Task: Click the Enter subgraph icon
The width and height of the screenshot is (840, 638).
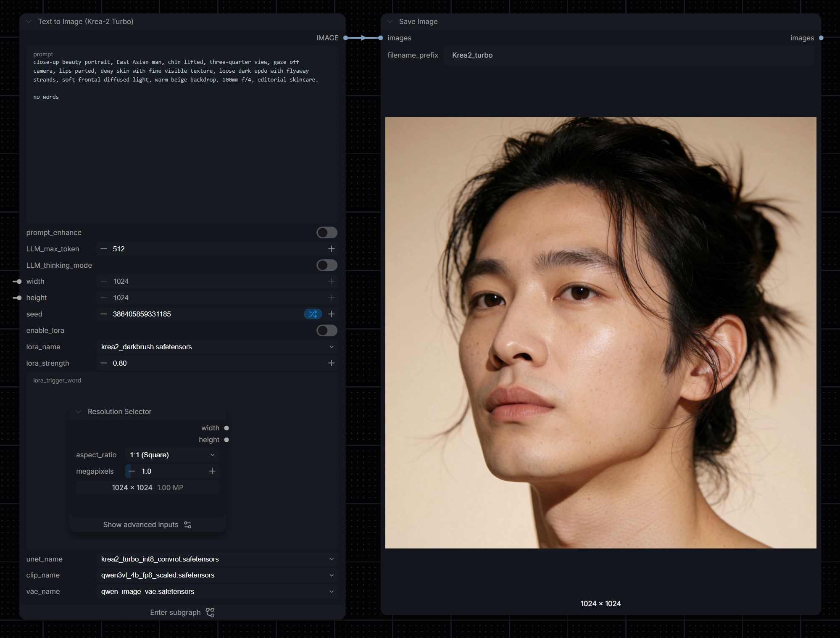Action: [210, 612]
